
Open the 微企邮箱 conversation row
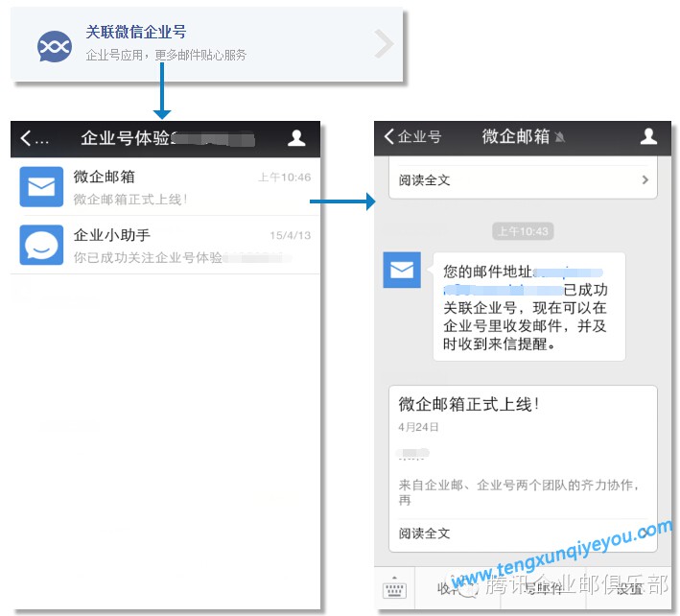[x=165, y=187]
